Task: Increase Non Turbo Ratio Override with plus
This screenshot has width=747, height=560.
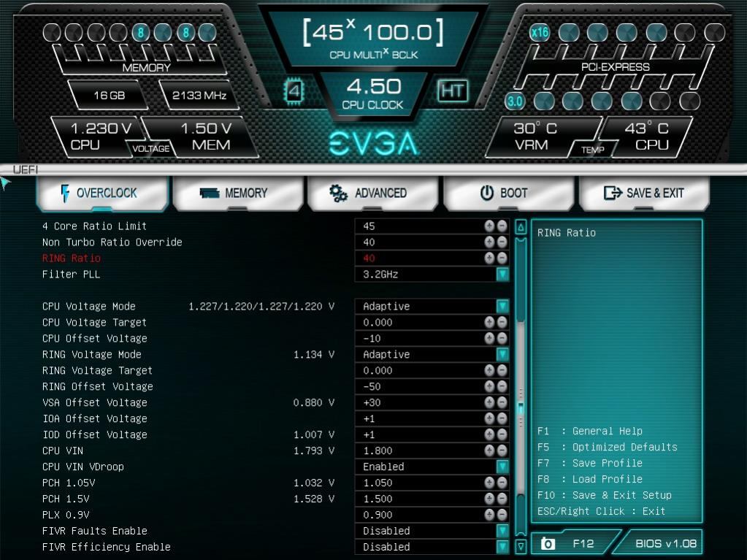Action: (489, 242)
